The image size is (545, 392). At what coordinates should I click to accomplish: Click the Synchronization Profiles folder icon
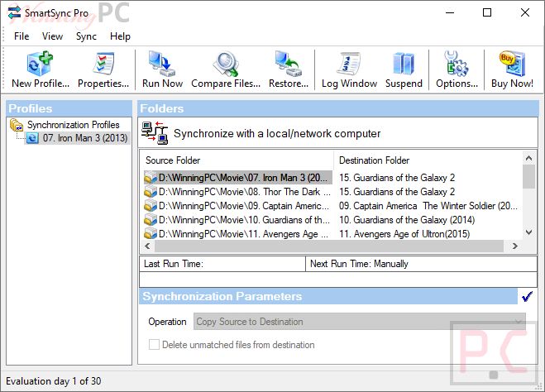click(17, 125)
